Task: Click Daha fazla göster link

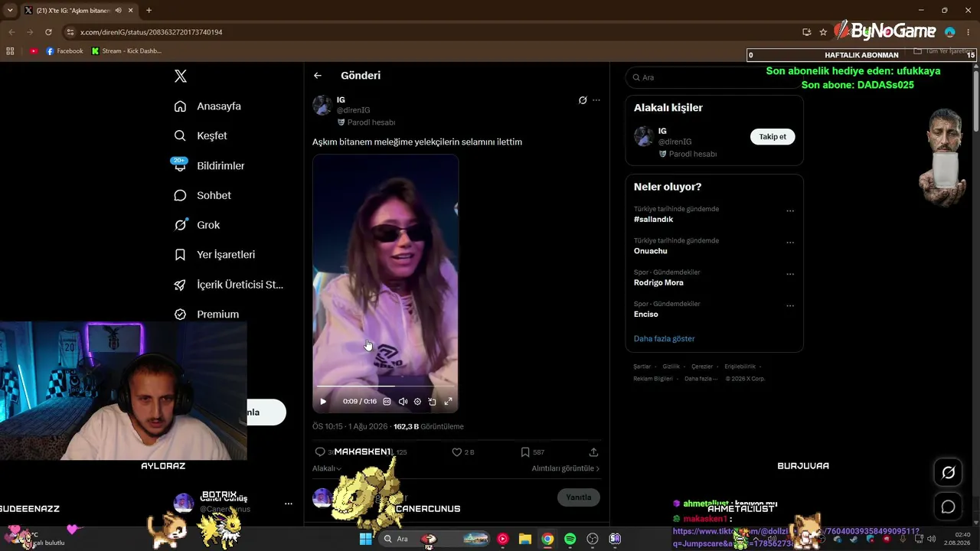Action: point(665,338)
